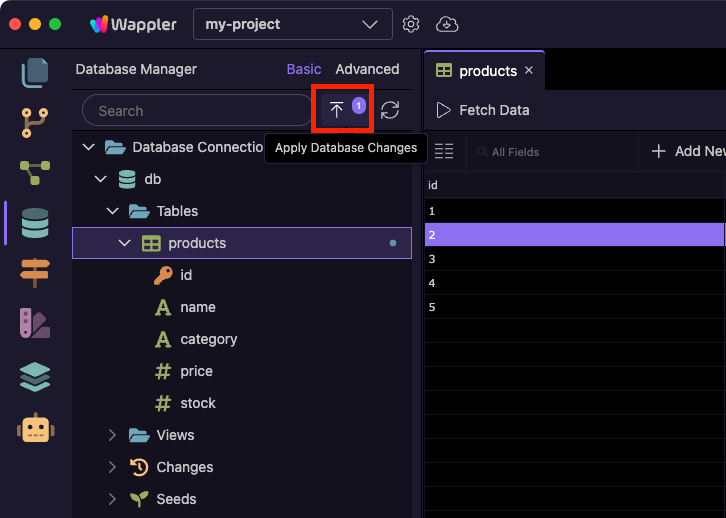Close the products tab
This screenshot has width=726, height=518.
click(x=529, y=71)
